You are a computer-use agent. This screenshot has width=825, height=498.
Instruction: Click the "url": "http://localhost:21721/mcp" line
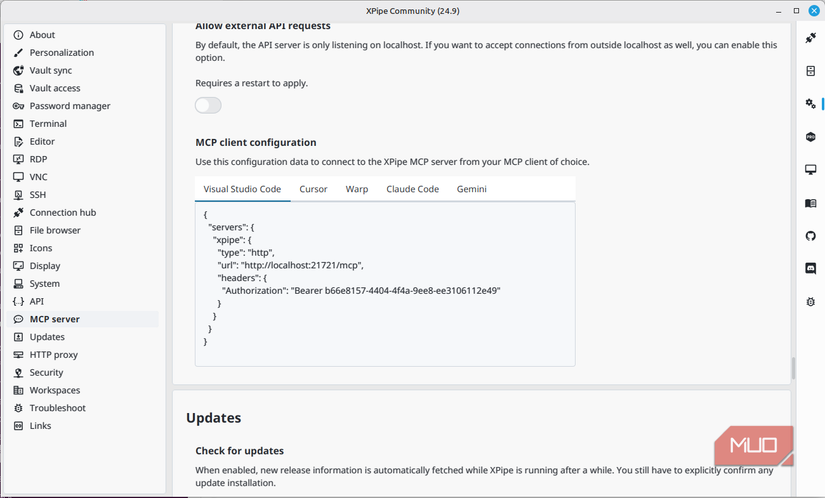point(290,265)
